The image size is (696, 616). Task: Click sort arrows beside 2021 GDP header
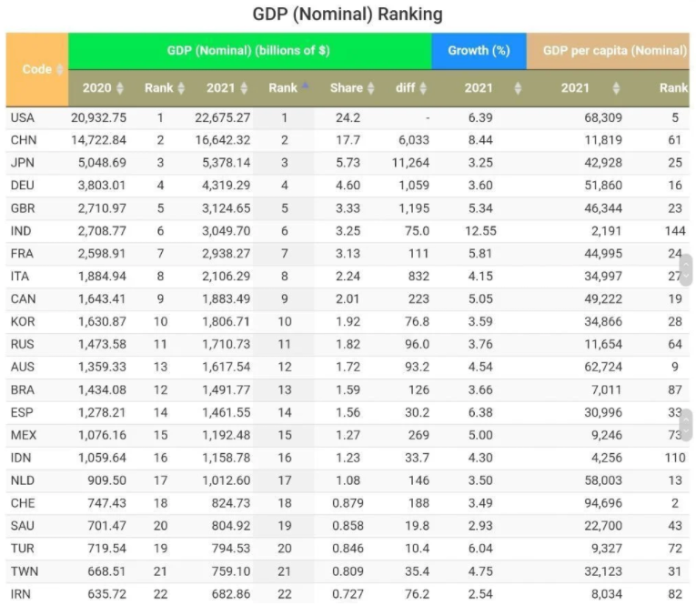tap(244, 88)
